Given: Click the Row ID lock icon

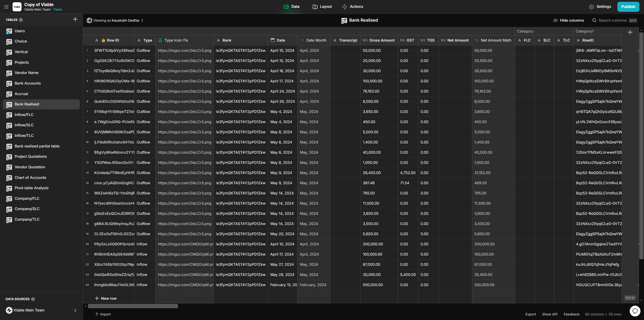Looking at the screenshot, I should click(103, 40).
